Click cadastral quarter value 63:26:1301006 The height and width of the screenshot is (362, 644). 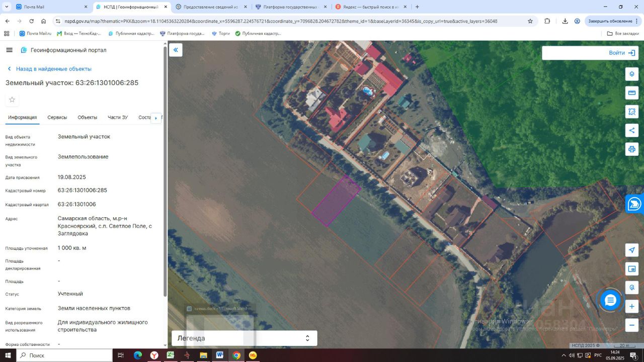pyautogui.click(x=77, y=205)
